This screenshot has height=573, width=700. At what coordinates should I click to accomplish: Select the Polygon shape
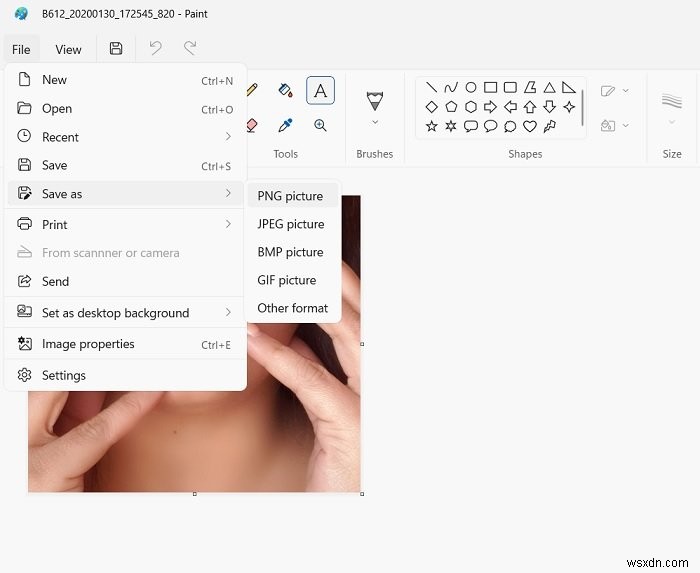pos(529,87)
